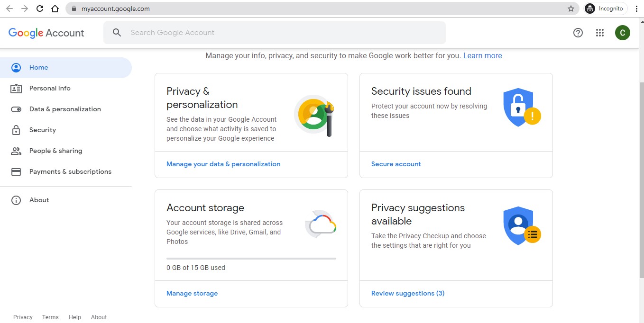Click the help question mark icon

pos(578,33)
